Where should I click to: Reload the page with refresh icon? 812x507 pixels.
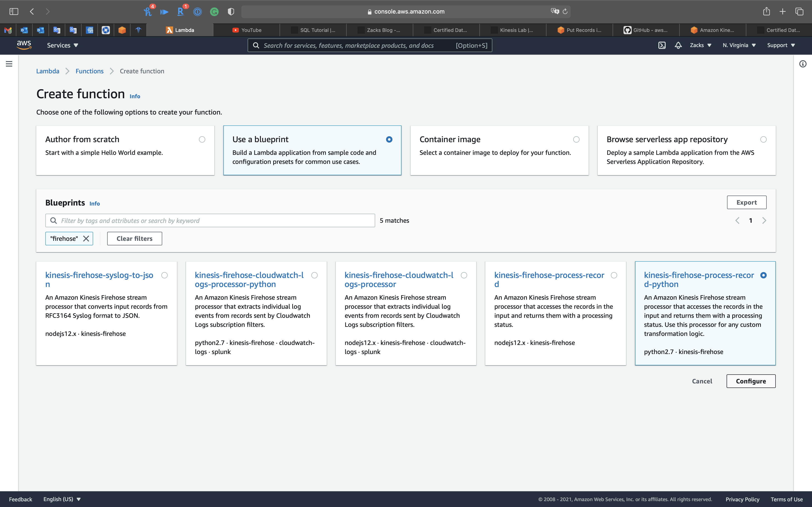(565, 11)
